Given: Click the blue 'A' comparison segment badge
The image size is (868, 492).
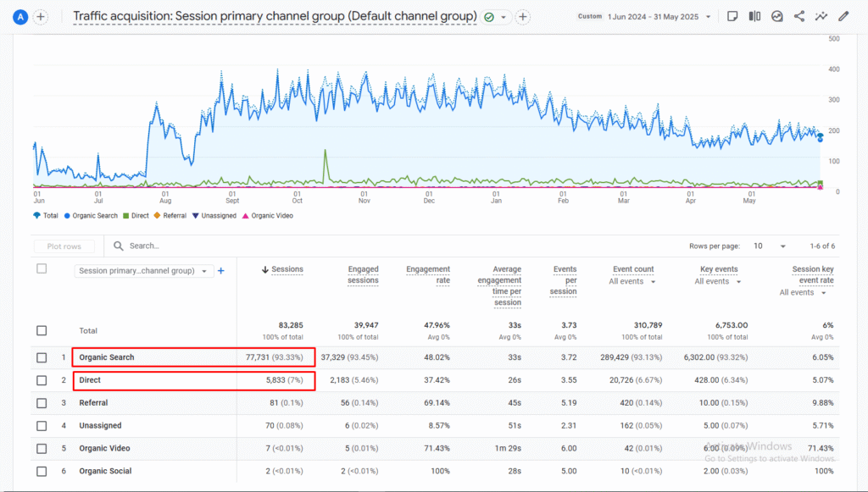Looking at the screenshot, I should pyautogui.click(x=20, y=17).
